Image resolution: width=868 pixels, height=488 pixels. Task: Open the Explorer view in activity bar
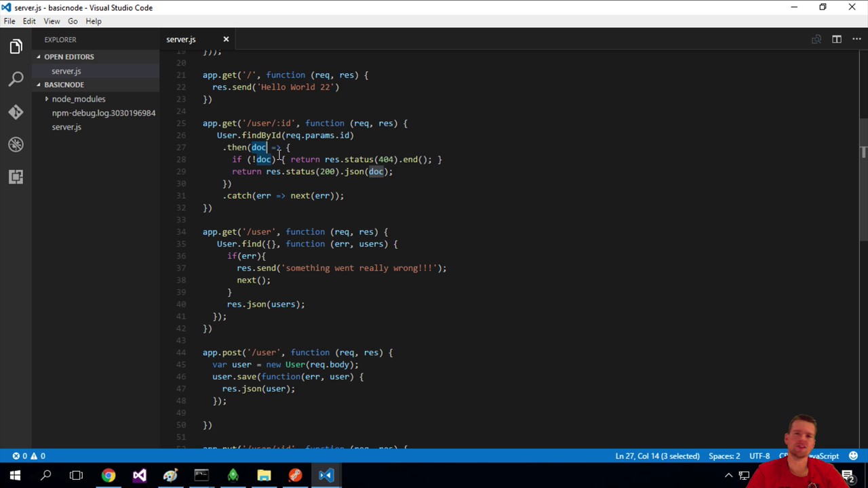[x=16, y=47]
